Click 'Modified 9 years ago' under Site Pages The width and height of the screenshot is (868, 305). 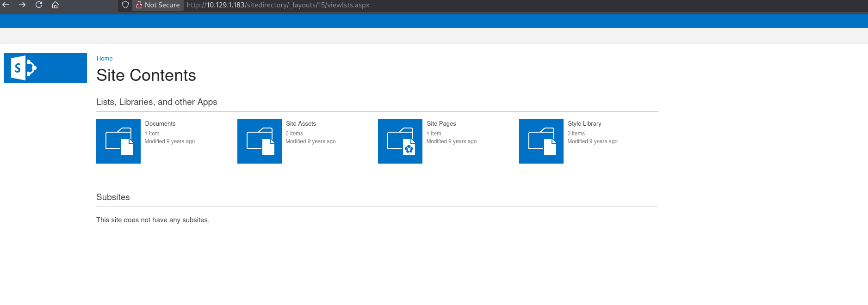click(x=452, y=141)
